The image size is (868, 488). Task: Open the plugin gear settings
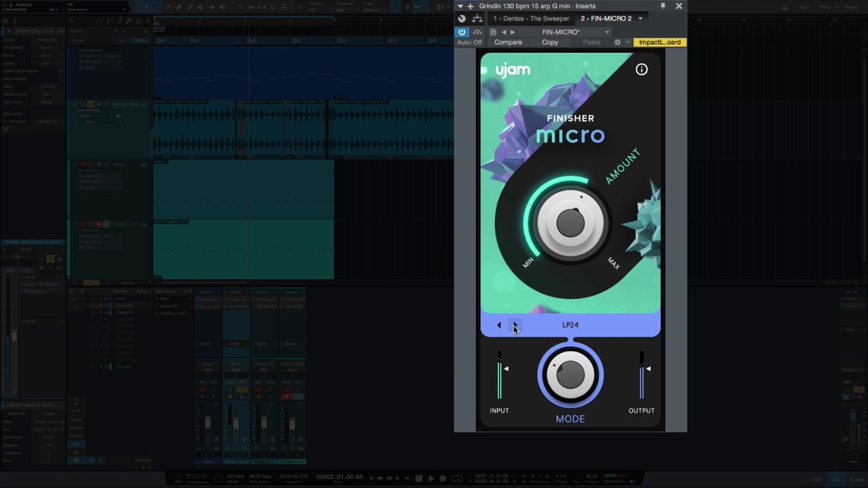617,42
